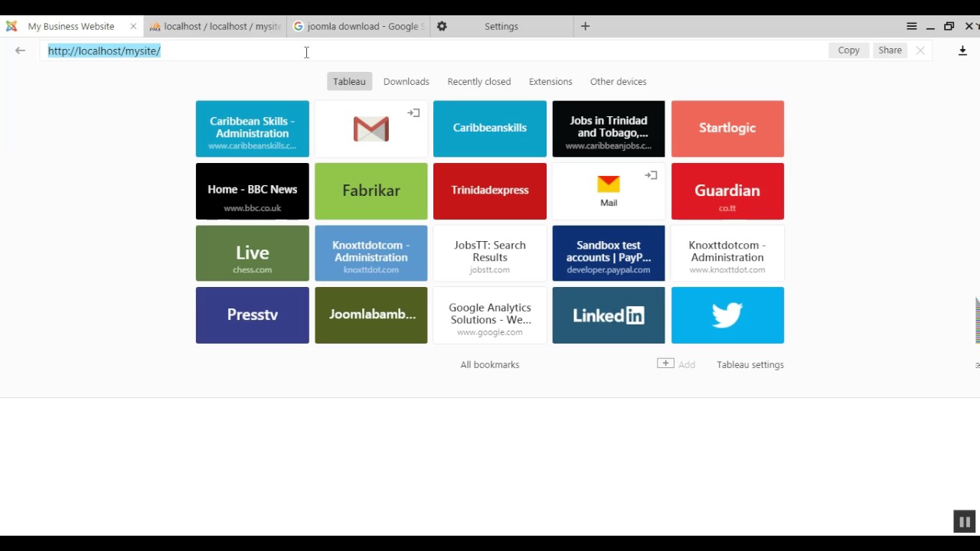Open the Guardian co.tt tile
The width and height of the screenshot is (980, 551).
tap(727, 191)
